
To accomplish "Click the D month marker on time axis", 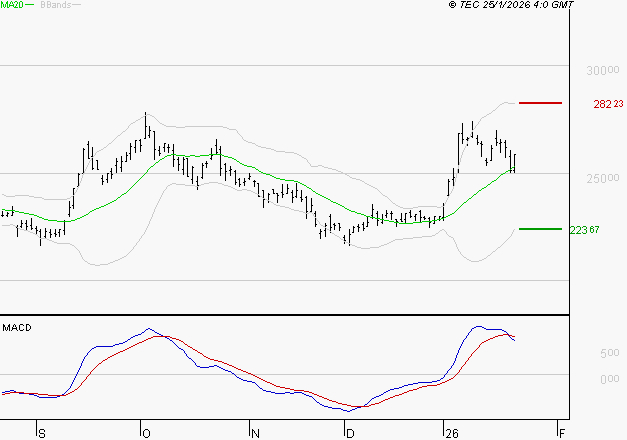I will [x=350, y=434].
